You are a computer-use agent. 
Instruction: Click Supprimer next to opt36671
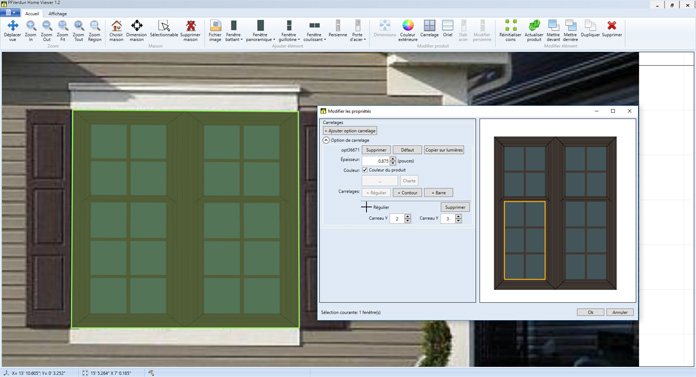(x=376, y=150)
